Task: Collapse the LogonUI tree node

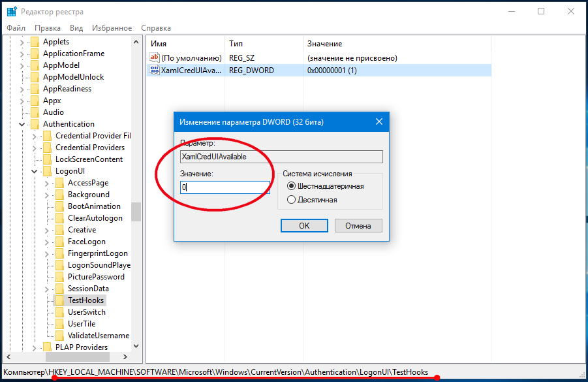Action: click(34, 172)
